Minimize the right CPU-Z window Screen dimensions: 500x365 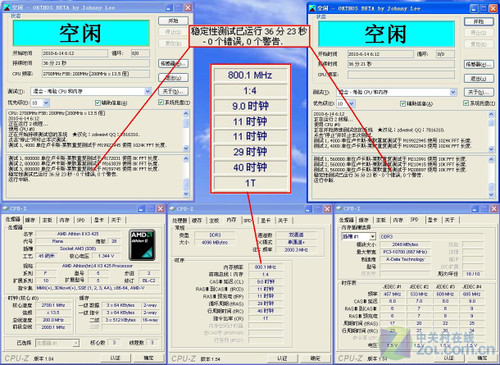pyautogui.click(x=475, y=209)
